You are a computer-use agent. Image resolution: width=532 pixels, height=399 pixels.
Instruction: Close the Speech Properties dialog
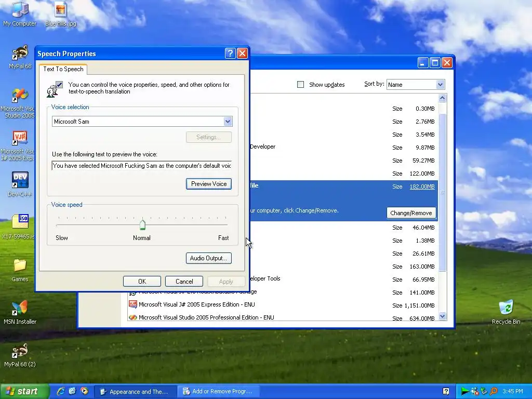(242, 54)
